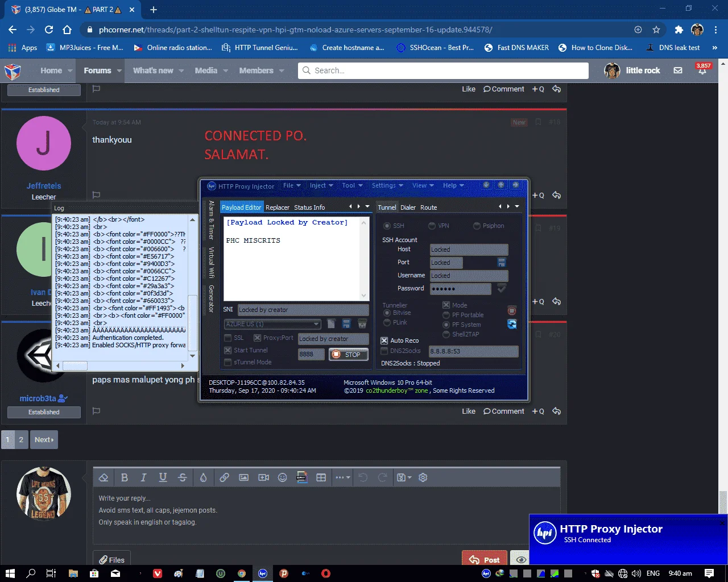
Task: Clear formatting with the eraser icon in reply editor
Action: coord(104,477)
